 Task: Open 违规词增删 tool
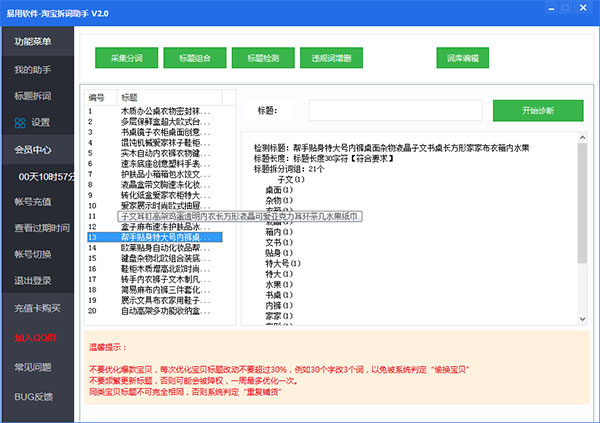coord(331,58)
